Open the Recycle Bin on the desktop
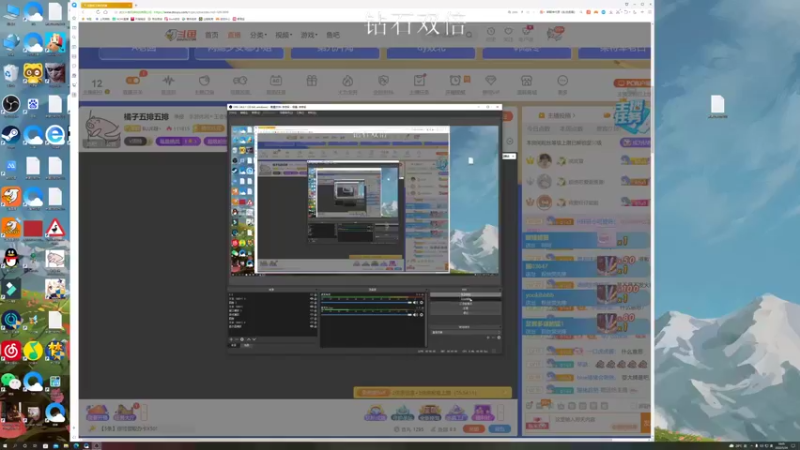This screenshot has width=800, height=450. [11, 74]
